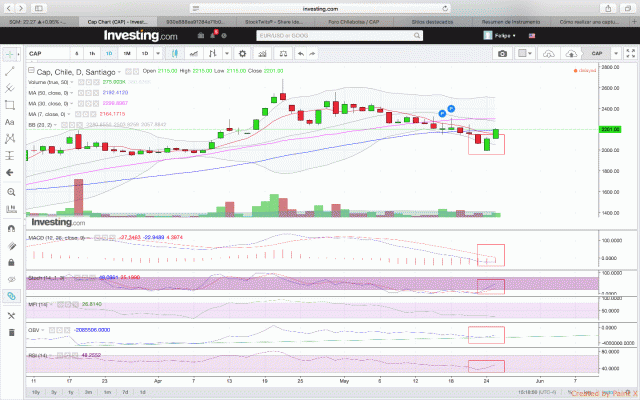Select the Aa text annotation tool
The width and height of the screenshot is (640, 400).
pos(10,122)
